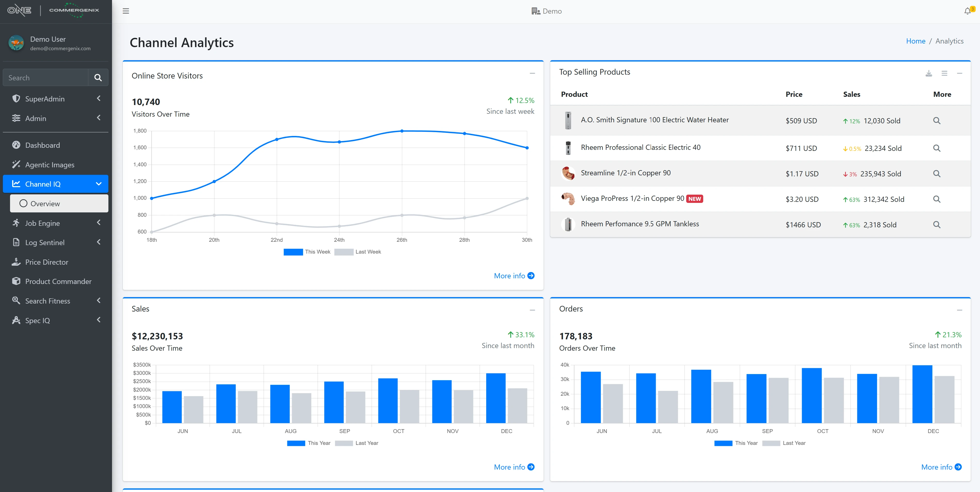View details for Viega ProPress Copper 90
This screenshot has width=980, height=492.
coord(937,199)
